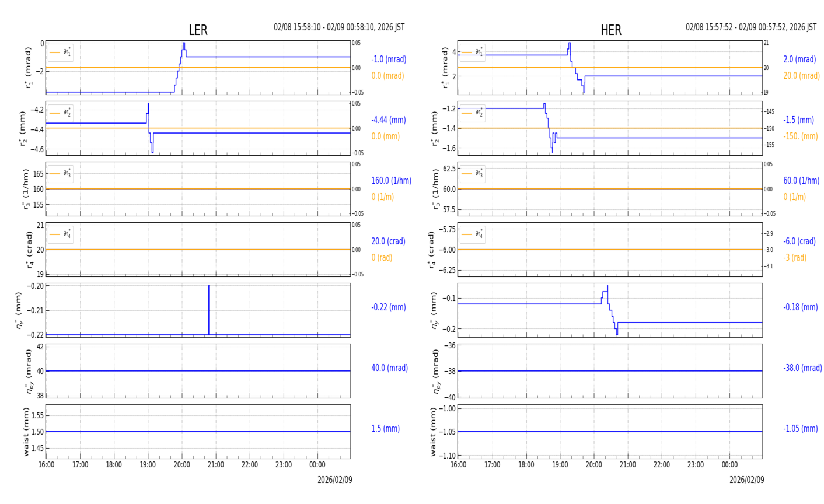Click the 0 (1/m) value beside LER r3
Screen dimensions: 824x504
pos(383,197)
